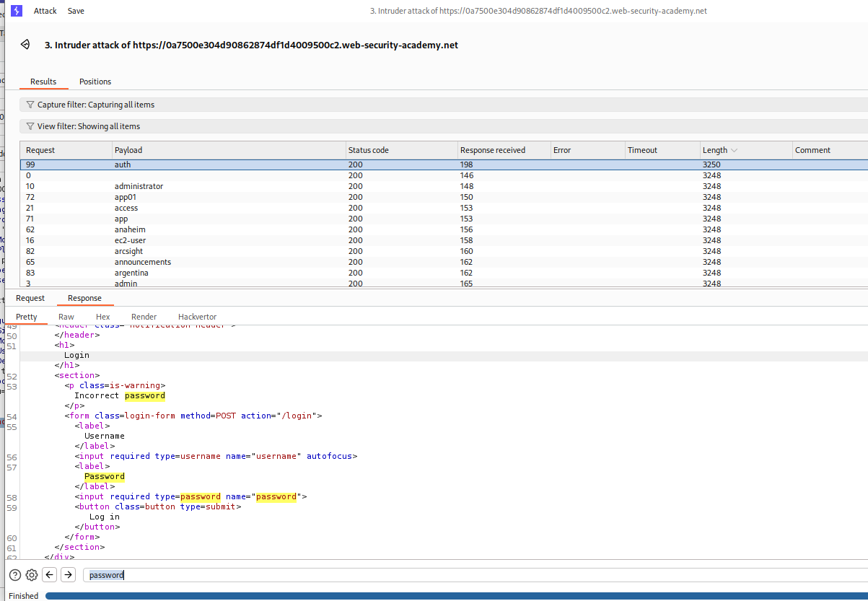Click the View filter funnel icon
The height and width of the screenshot is (601, 868).
[x=30, y=126]
